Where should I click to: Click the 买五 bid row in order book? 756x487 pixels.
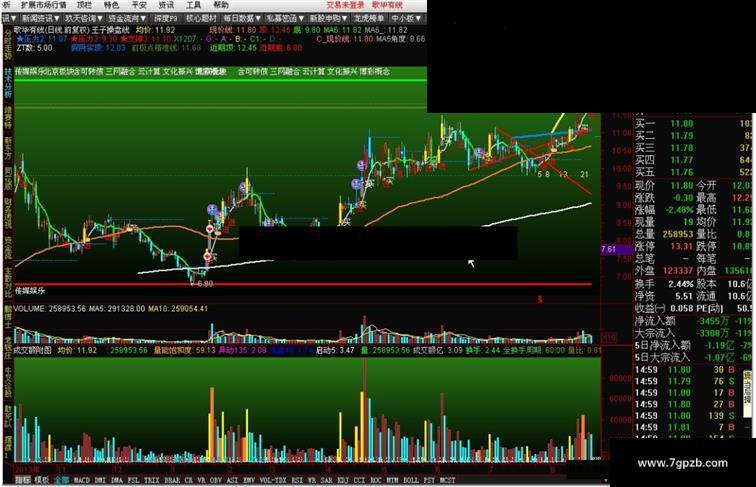[693, 172]
